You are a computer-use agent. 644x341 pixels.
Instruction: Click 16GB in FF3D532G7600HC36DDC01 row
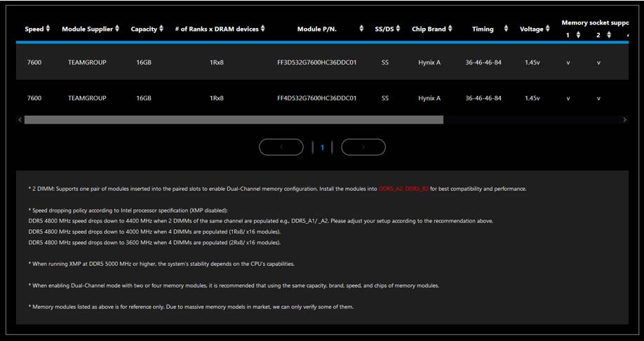click(144, 63)
